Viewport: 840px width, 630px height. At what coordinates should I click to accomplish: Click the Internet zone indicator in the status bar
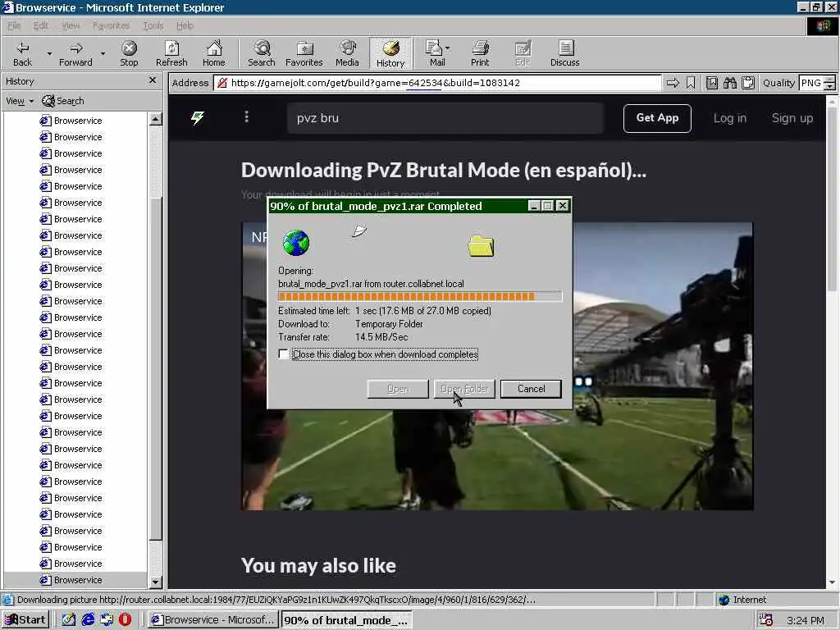pyautogui.click(x=742, y=600)
